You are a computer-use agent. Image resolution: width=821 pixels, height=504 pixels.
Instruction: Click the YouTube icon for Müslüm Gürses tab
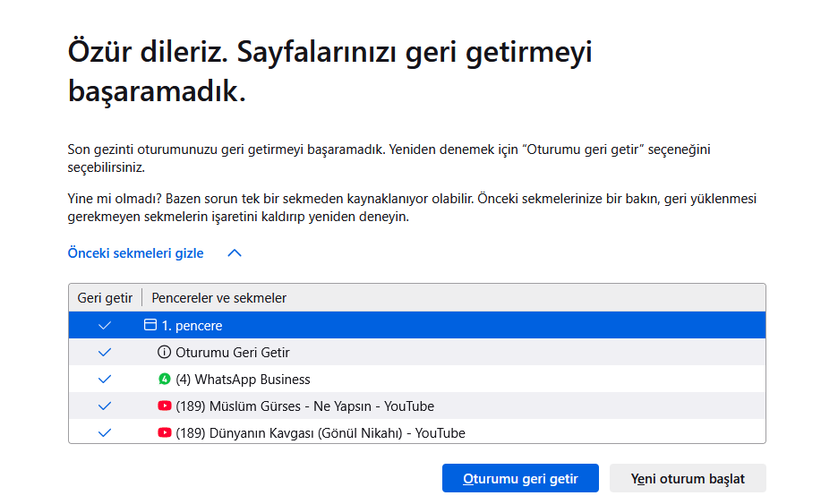point(165,406)
